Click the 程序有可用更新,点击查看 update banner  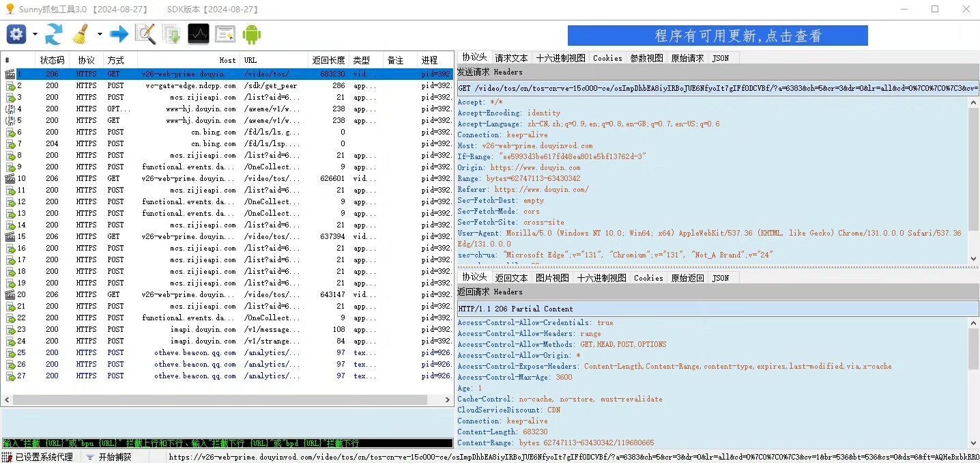(718, 36)
